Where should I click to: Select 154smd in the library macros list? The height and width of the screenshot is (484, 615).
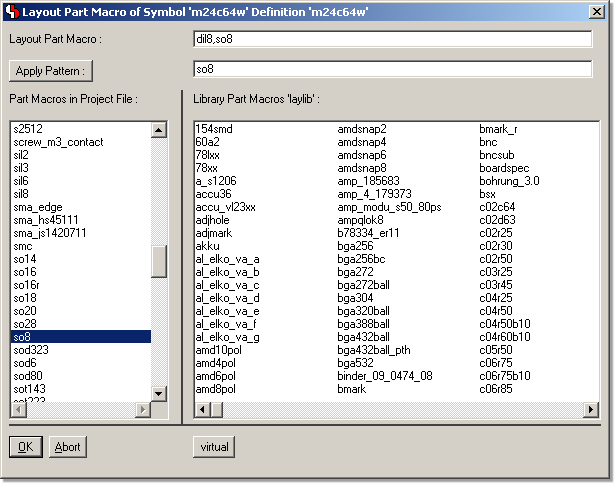pyautogui.click(x=214, y=129)
